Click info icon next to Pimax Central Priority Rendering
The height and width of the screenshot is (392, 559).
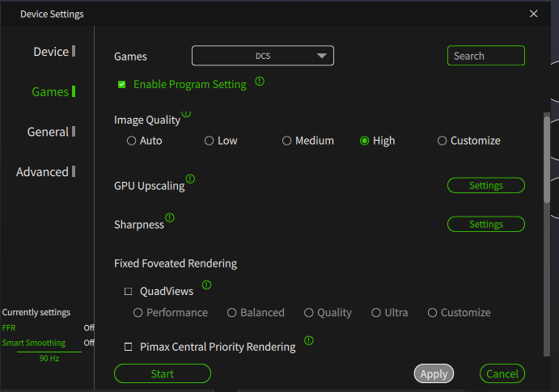[309, 341]
